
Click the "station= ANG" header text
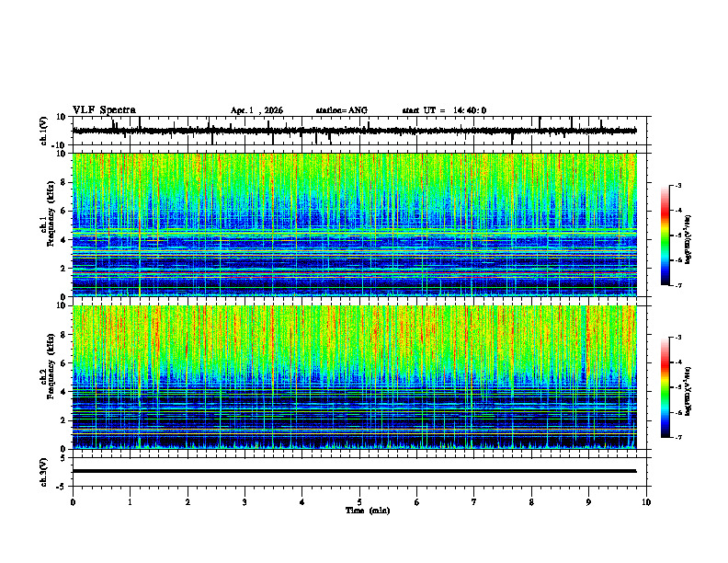[x=341, y=110]
